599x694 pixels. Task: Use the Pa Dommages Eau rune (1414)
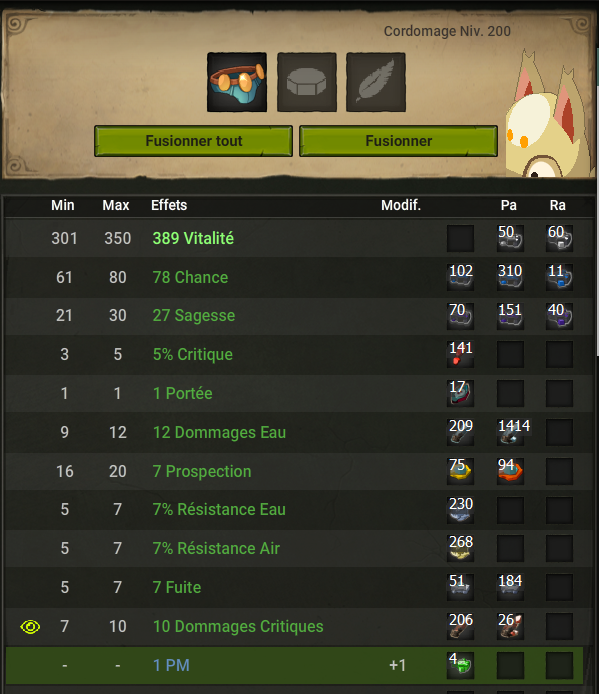coord(510,432)
